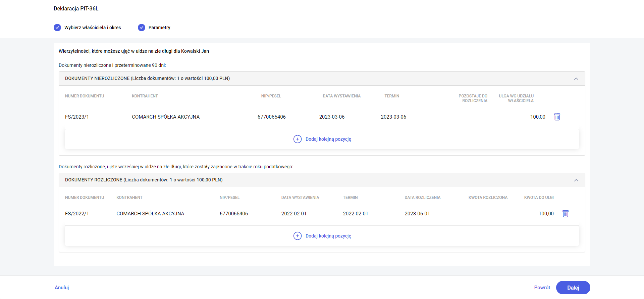Cancel the declaration with Anuluj
Screen dimensions: 644x299
click(62, 288)
